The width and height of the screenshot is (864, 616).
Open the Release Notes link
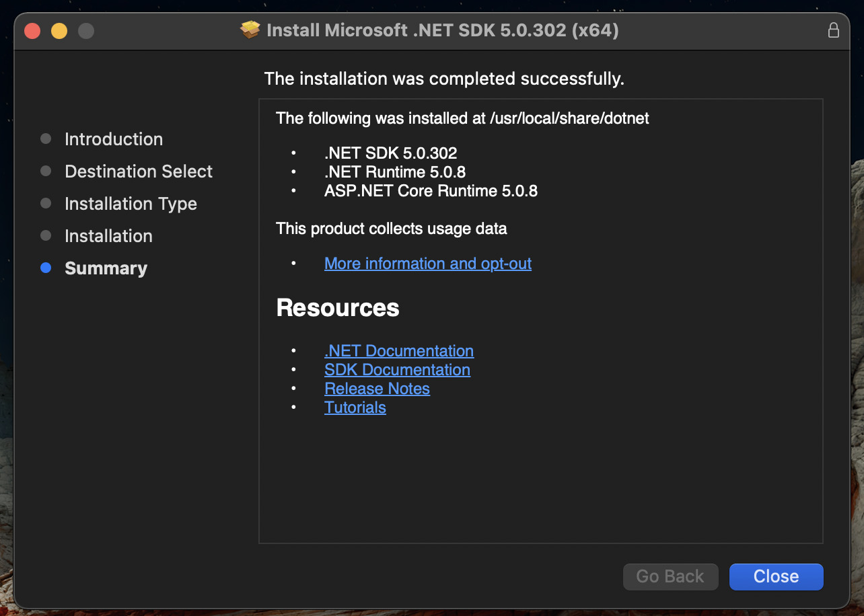click(377, 389)
